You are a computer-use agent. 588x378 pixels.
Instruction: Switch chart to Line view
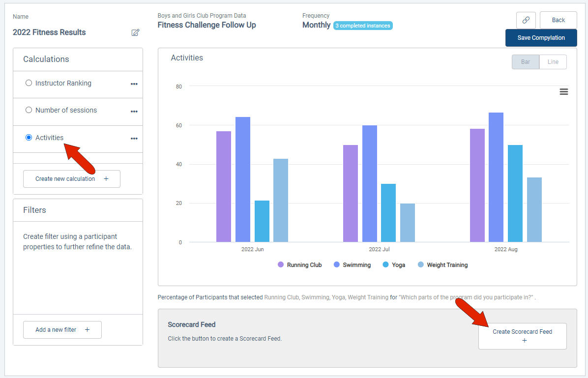[553, 62]
